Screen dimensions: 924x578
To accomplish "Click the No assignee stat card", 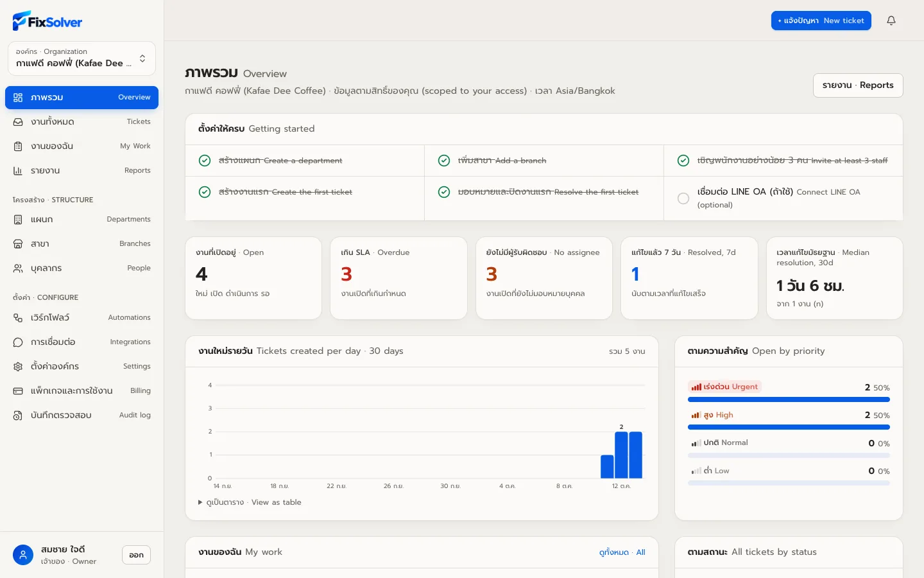I will click(x=544, y=278).
